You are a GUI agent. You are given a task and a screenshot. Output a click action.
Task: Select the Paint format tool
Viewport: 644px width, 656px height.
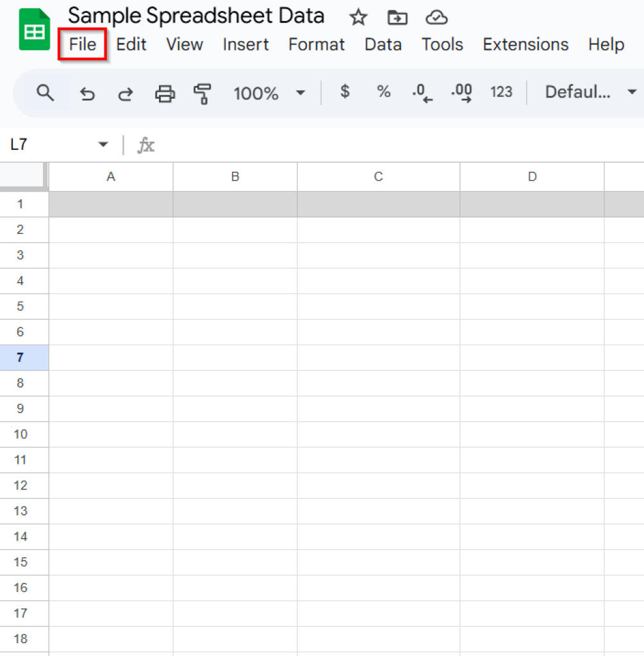pos(202,93)
